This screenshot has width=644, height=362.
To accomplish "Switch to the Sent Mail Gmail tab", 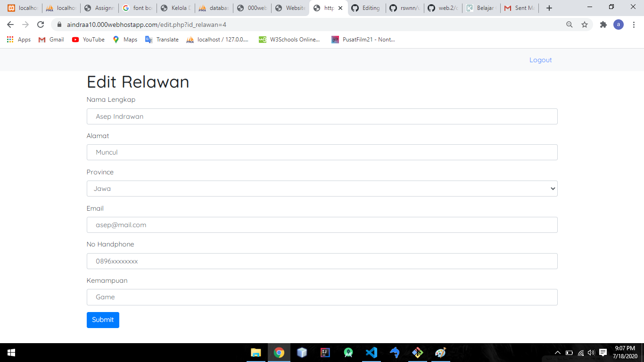I will 519,8.
